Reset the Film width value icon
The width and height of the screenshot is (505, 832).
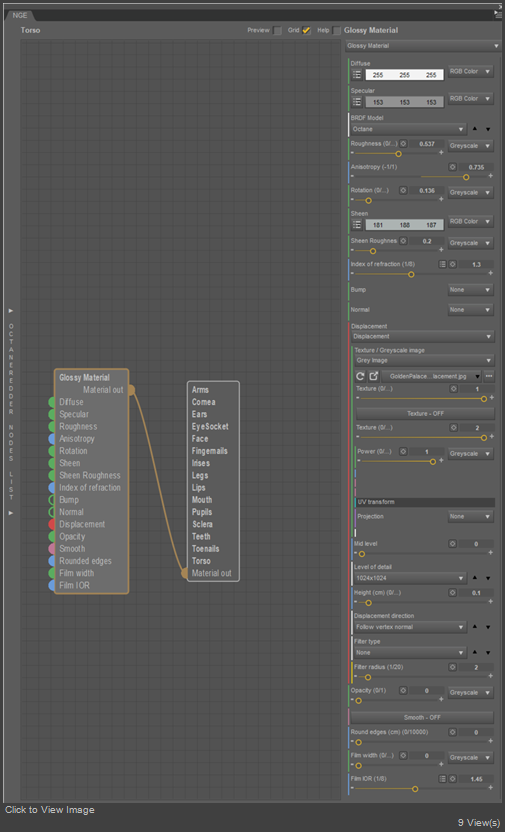pos(403,756)
